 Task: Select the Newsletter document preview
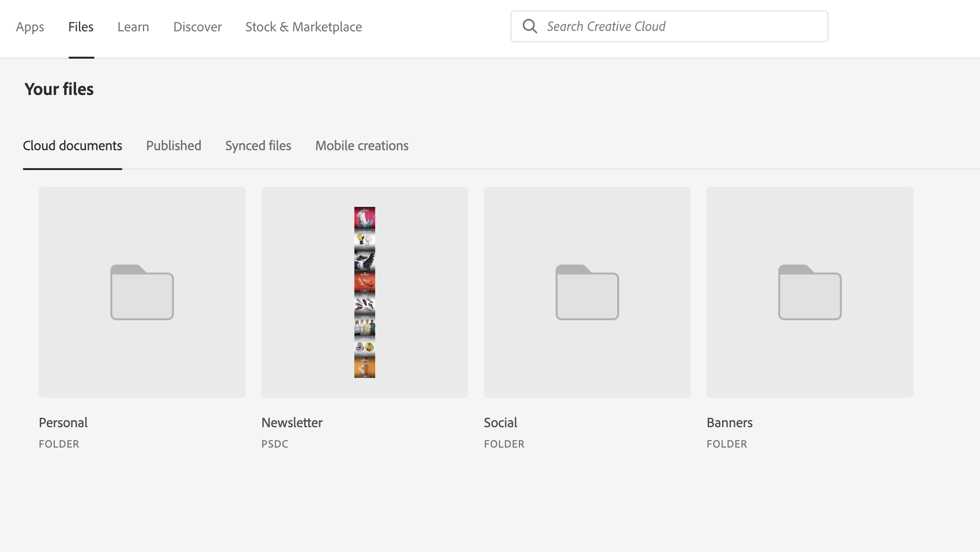click(x=364, y=292)
